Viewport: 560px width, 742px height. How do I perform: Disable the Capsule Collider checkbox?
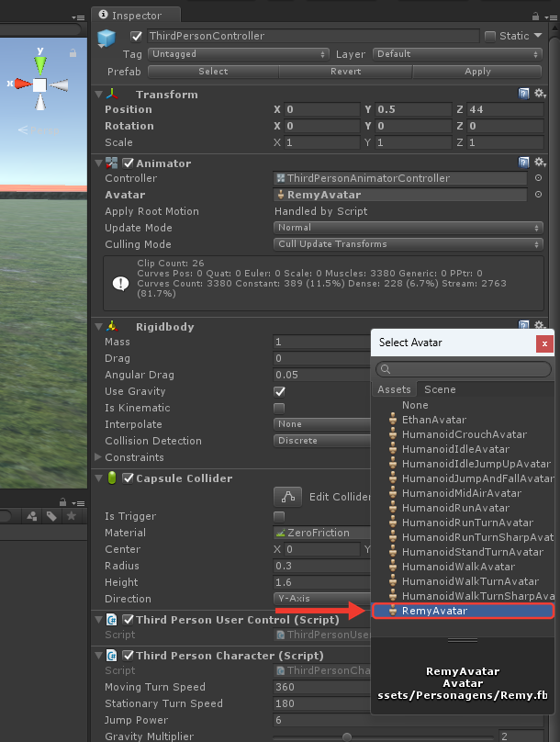128,478
